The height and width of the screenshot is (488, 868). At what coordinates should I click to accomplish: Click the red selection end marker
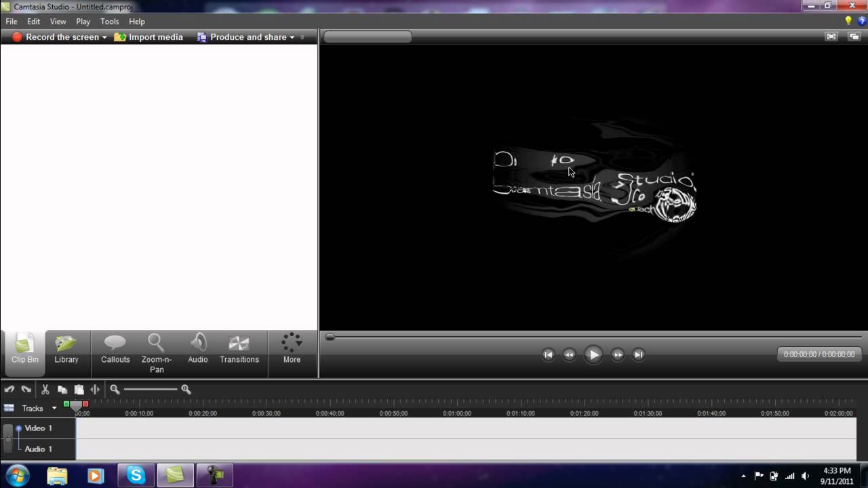(x=85, y=404)
